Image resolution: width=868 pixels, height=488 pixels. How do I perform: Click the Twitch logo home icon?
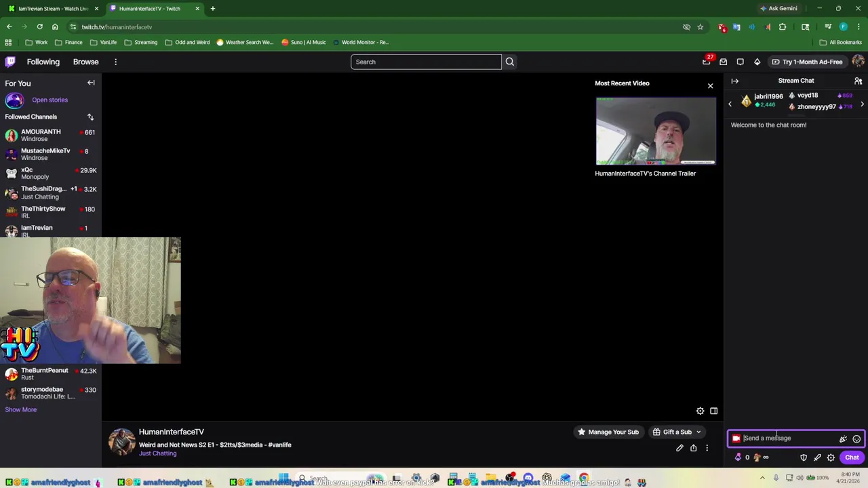pos(10,62)
